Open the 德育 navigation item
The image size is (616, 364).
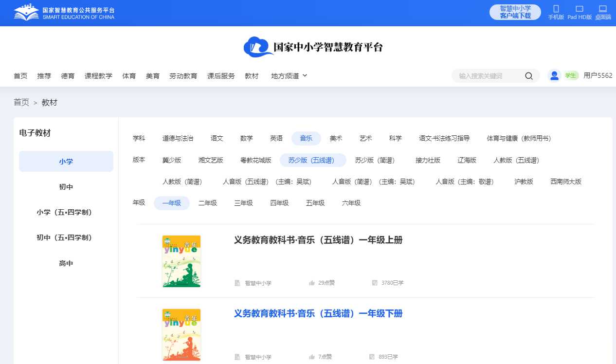(x=68, y=76)
